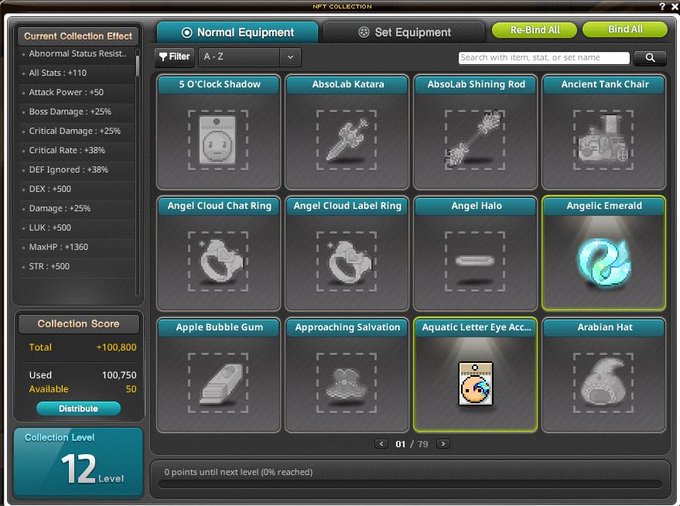The width and height of the screenshot is (680, 506).
Task: Click the Used score value 100,750
Action: (x=119, y=375)
